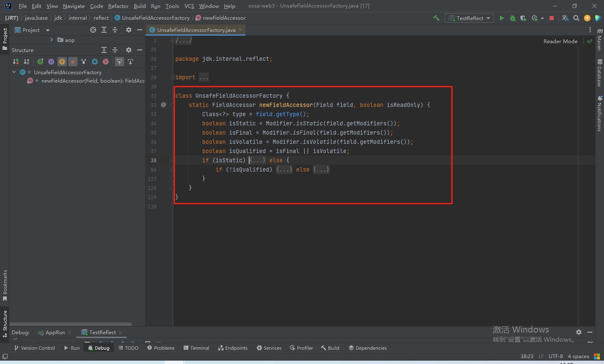Open the Services tool window

pyautogui.click(x=269, y=348)
